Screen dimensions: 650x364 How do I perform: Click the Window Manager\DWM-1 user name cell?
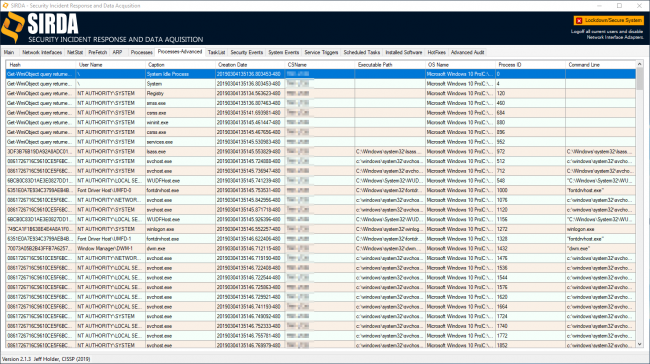(110, 248)
